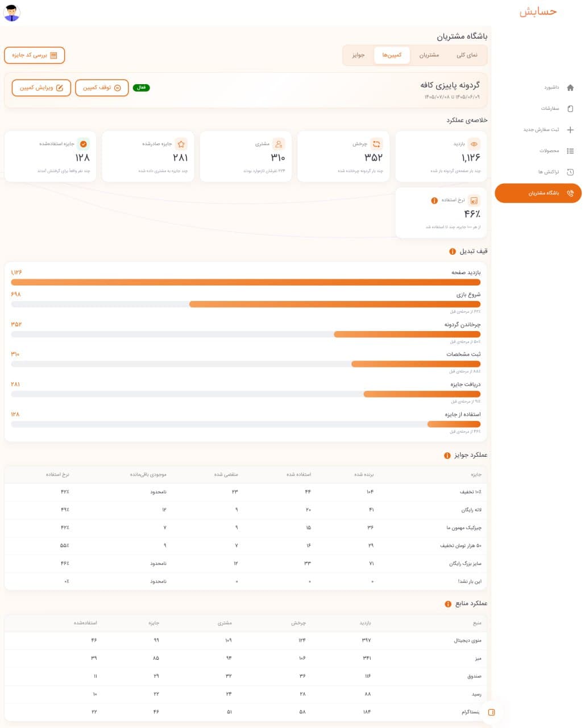Image resolution: width=585 pixels, height=728 pixels.
Task: Click the حسابش logo
Action: pos(538,12)
